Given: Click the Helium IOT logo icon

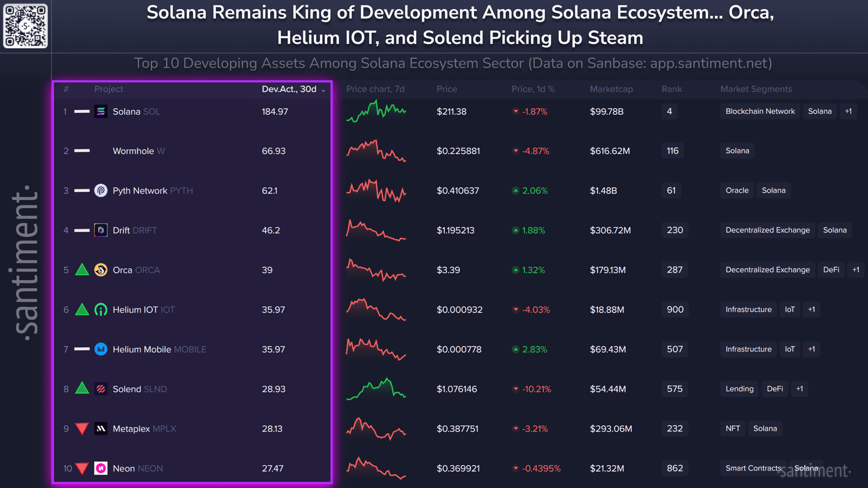Looking at the screenshot, I should tap(101, 310).
